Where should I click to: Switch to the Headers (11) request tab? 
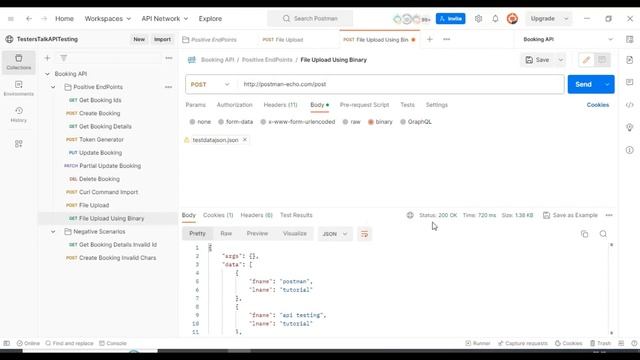tap(280, 105)
